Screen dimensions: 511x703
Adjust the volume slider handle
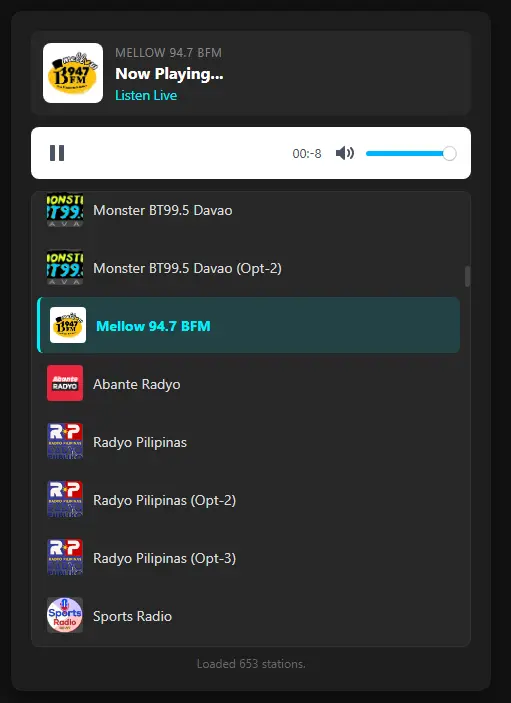(x=449, y=153)
